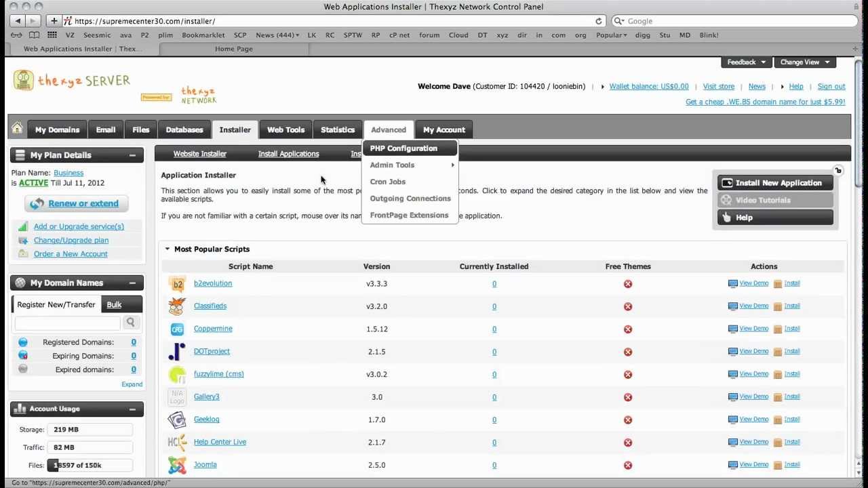The height and width of the screenshot is (488, 868).
Task: Click the Business plan name link
Action: pos(68,173)
